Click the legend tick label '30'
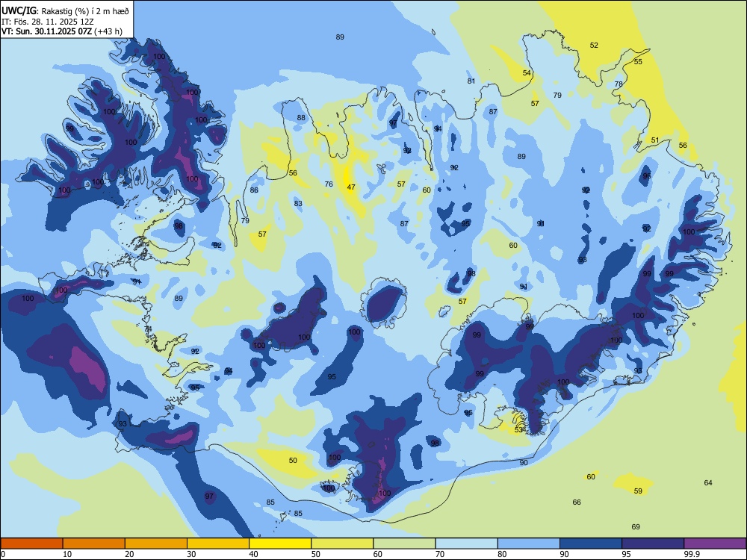Viewport: 747px width, 560px height. tap(191, 554)
